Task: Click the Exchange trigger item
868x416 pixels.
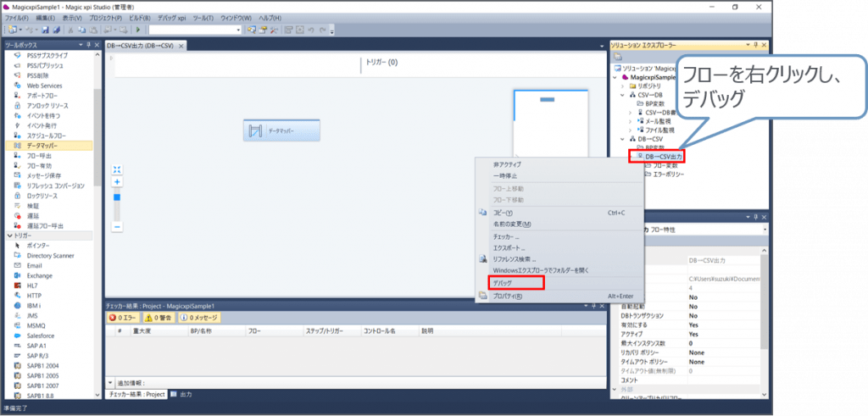Action: pos(39,275)
